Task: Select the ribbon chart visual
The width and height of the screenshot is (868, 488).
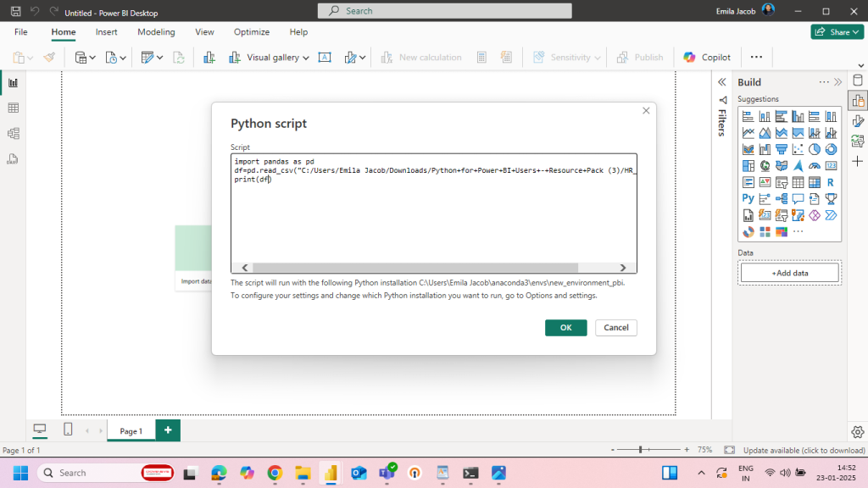Action: tap(748, 149)
